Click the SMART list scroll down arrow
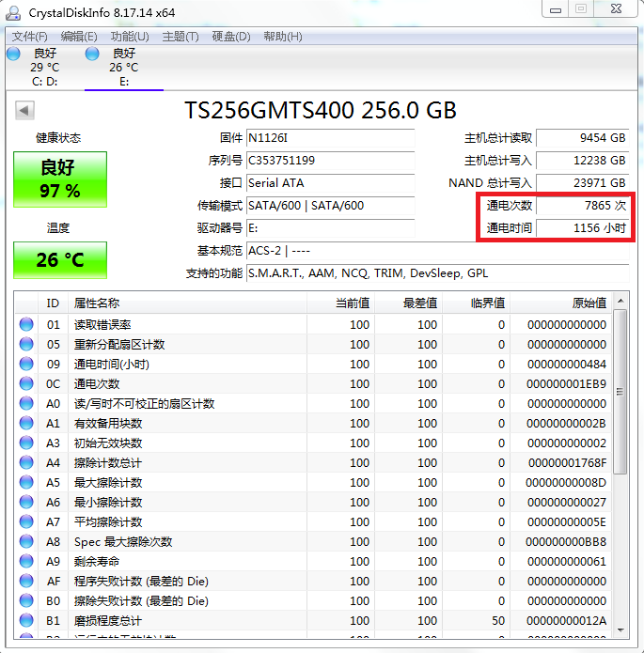 coord(620,630)
